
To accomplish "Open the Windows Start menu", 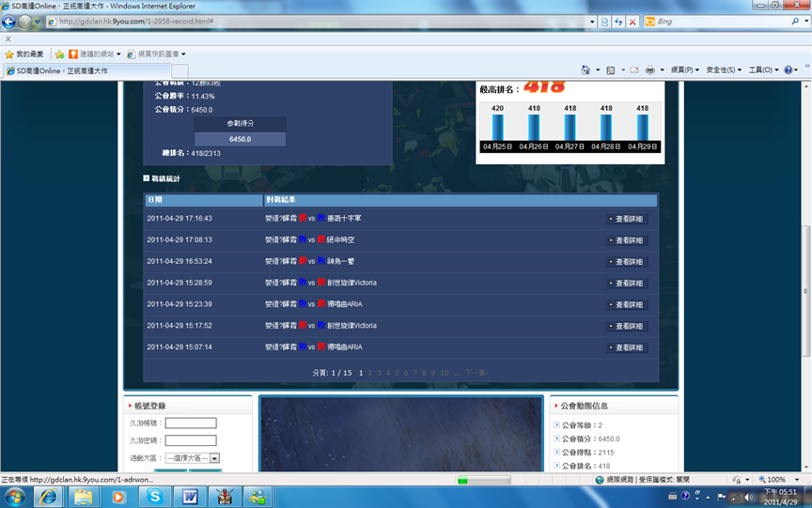I will coord(12,496).
